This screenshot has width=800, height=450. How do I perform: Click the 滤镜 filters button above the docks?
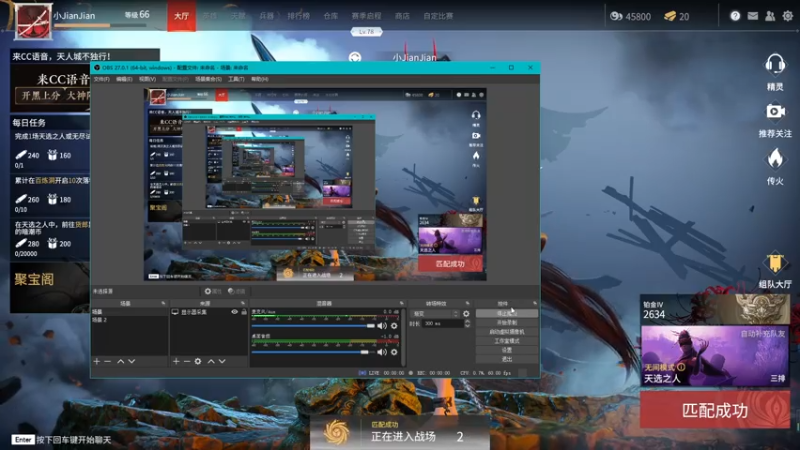(x=236, y=291)
